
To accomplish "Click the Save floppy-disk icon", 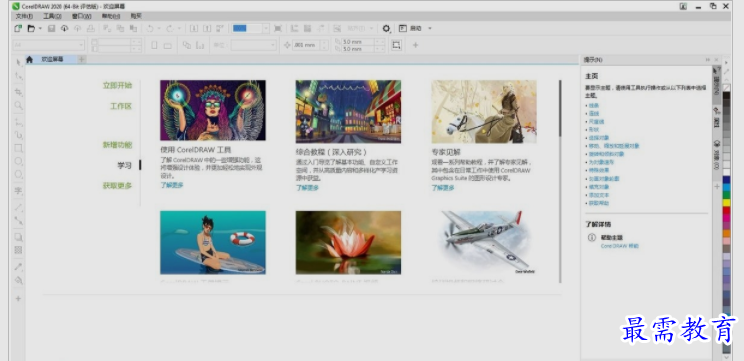I will [x=52, y=28].
